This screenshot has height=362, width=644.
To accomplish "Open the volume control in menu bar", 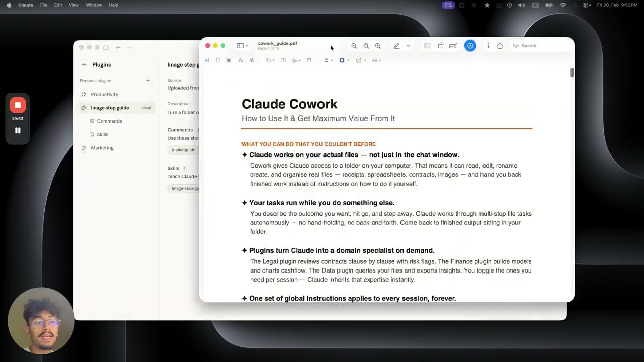I will (x=521, y=5).
